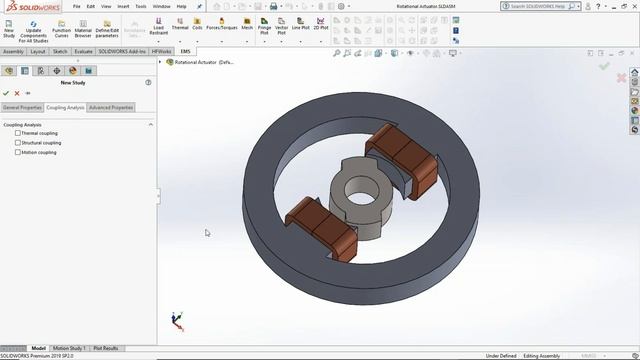Switch to the Motion Study 1 tab
Image resolution: width=640 pixels, height=360 pixels.
[x=69, y=348]
